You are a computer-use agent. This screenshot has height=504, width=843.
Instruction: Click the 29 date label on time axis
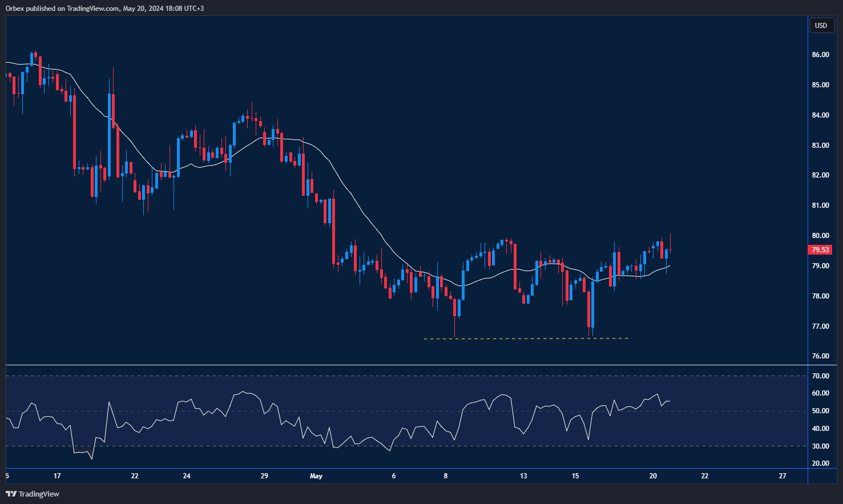coord(264,476)
